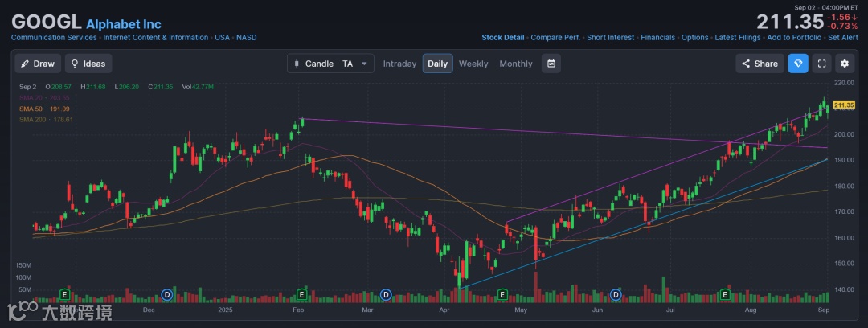
Task: Open the Draw tools pencil button
Action: pos(38,64)
